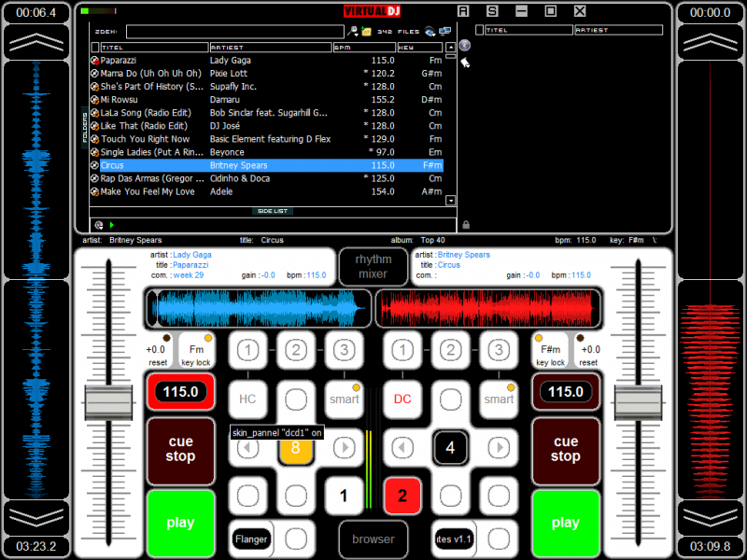Click the left deck blue waveform overview

point(258,309)
